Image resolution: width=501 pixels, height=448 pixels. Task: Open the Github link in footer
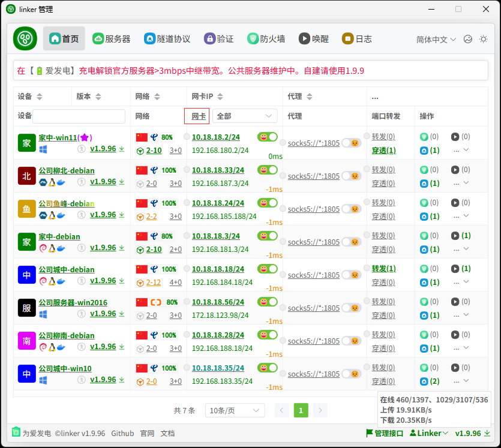(x=122, y=433)
